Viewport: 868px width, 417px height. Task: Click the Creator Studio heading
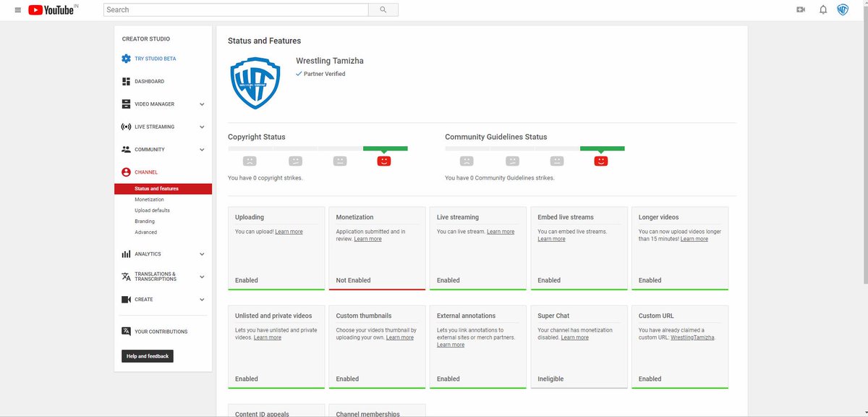pos(146,39)
